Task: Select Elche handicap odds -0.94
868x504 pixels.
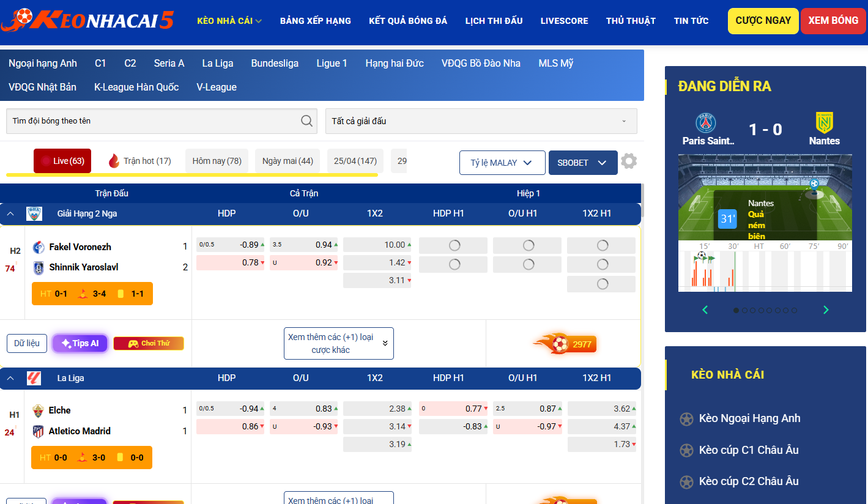Action: [231, 409]
